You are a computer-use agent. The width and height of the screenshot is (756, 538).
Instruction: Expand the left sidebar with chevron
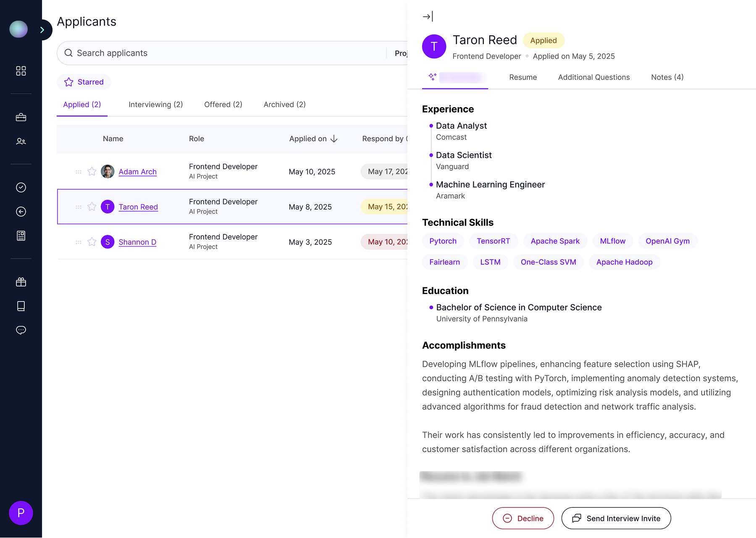42,30
